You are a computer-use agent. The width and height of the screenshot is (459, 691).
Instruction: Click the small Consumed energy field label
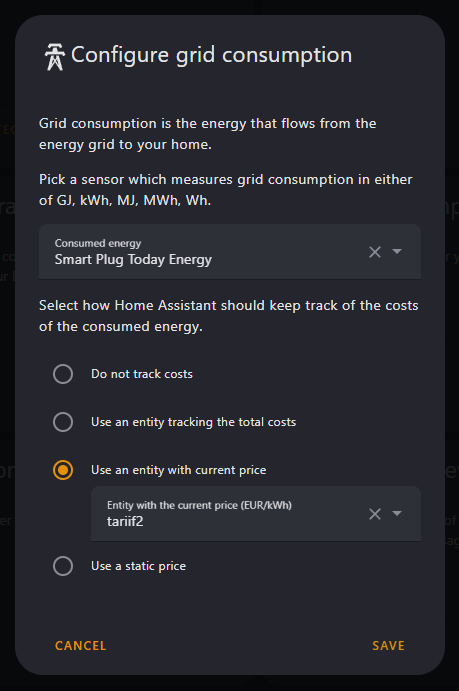point(98,243)
